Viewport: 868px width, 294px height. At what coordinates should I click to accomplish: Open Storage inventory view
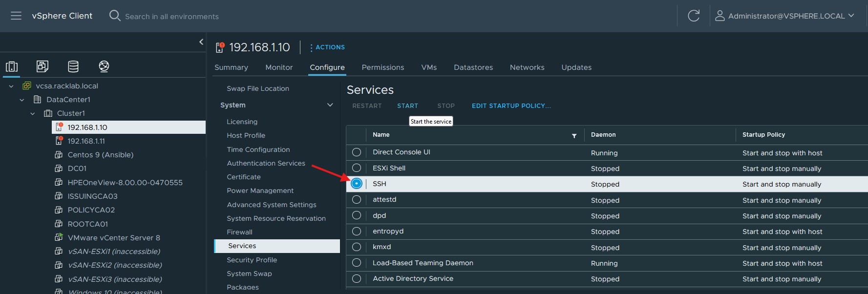click(73, 66)
